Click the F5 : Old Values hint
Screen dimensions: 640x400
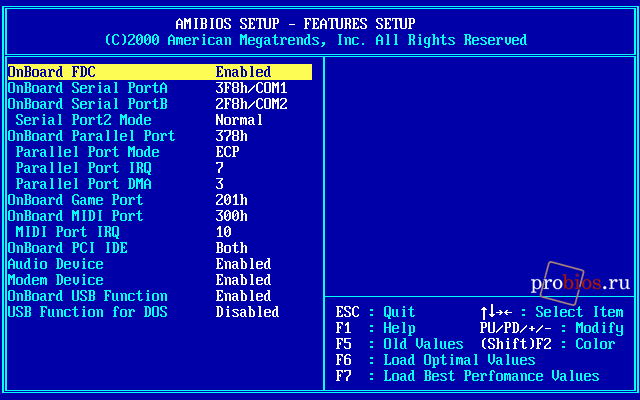(400, 344)
